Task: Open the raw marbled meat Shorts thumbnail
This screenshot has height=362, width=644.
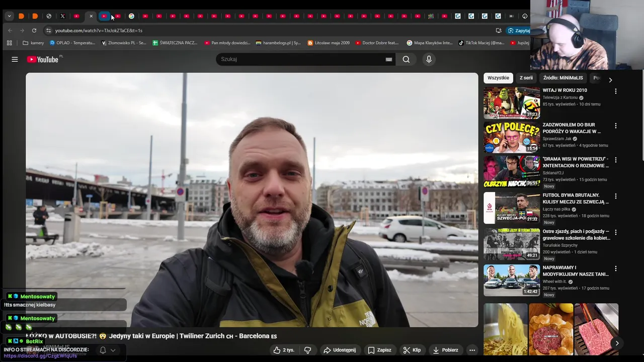Action: (596, 329)
